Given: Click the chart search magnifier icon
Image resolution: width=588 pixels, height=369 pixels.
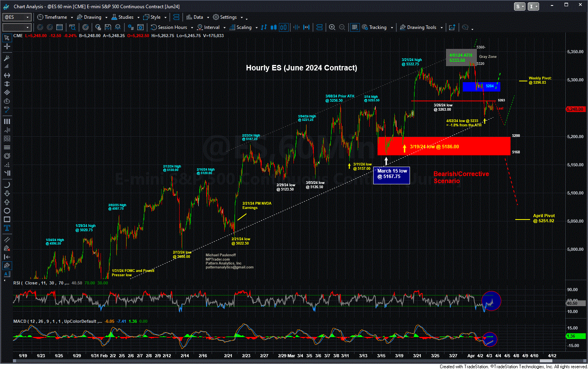Looking at the screenshot, I should [72, 27].
